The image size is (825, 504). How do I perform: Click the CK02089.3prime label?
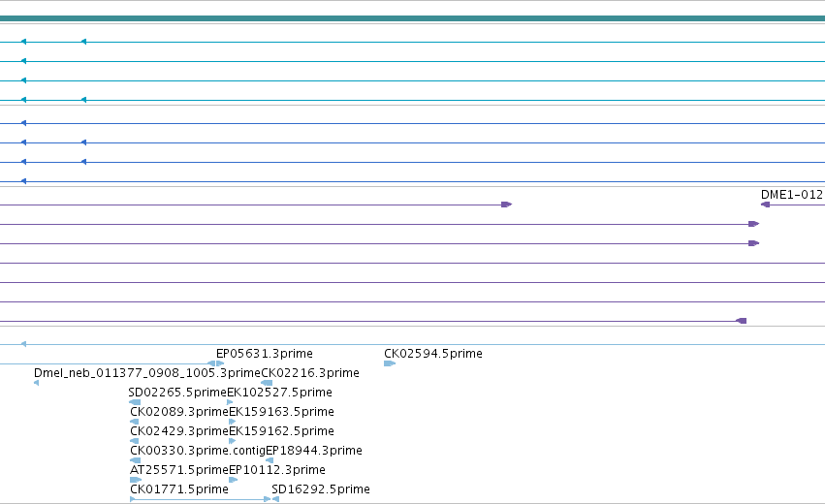tap(179, 412)
